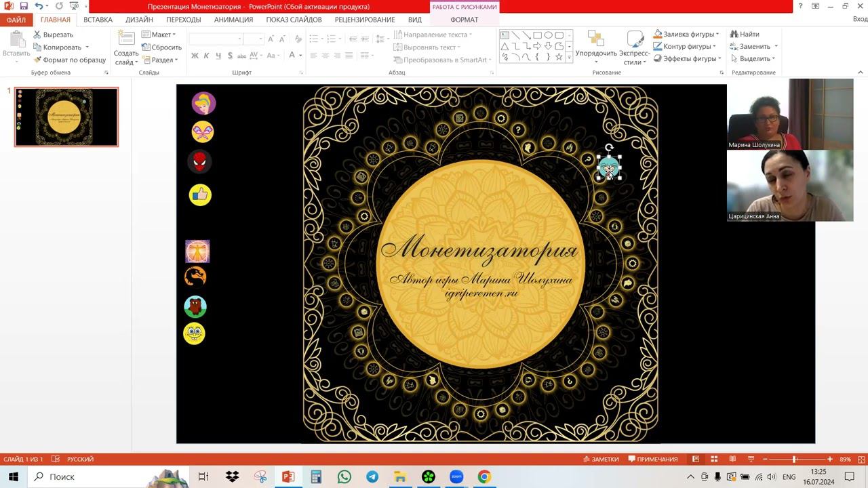Expand the shapes gallery More arrow
868x488 pixels.
click(x=570, y=59)
